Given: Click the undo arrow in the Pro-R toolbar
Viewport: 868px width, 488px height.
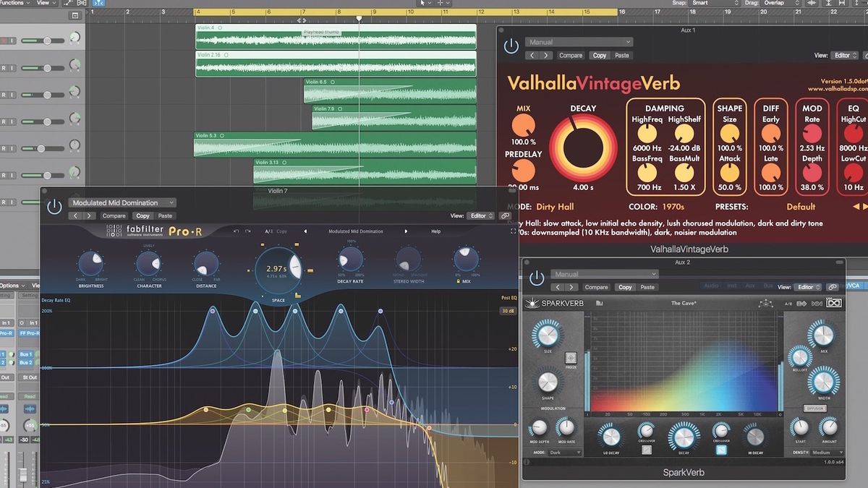Looking at the screenshot, I should point(236,231).
